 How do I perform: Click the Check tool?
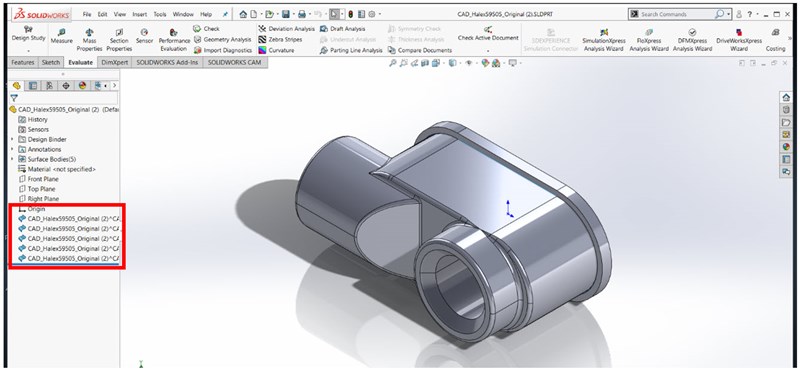tap(206, 29)
